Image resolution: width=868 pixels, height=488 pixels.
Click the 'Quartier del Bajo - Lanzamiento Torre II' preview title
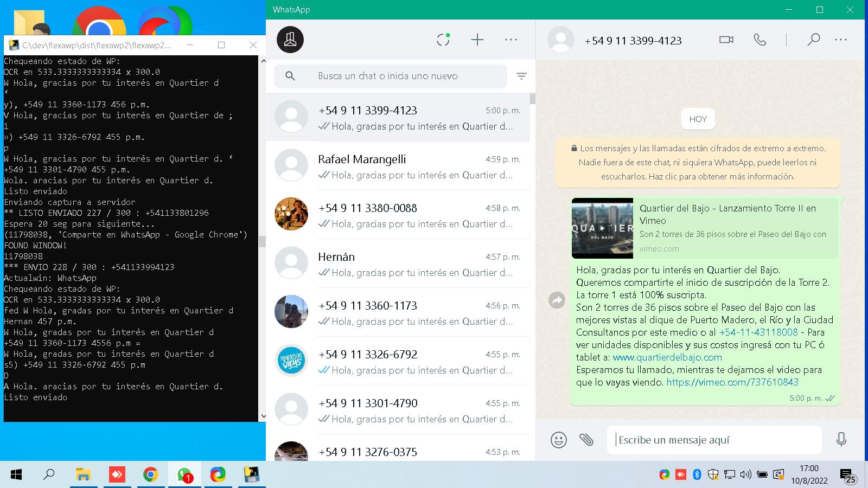[x=727, y=214]
